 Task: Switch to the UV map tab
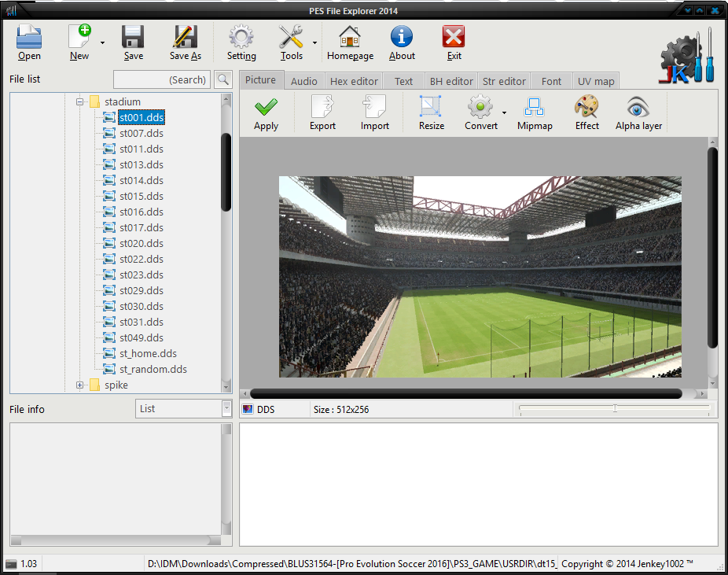[x=595, y=81]
